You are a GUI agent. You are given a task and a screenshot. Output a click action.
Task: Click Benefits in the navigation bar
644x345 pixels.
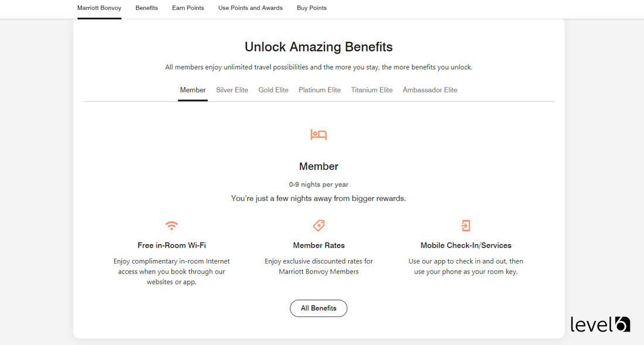146,8
